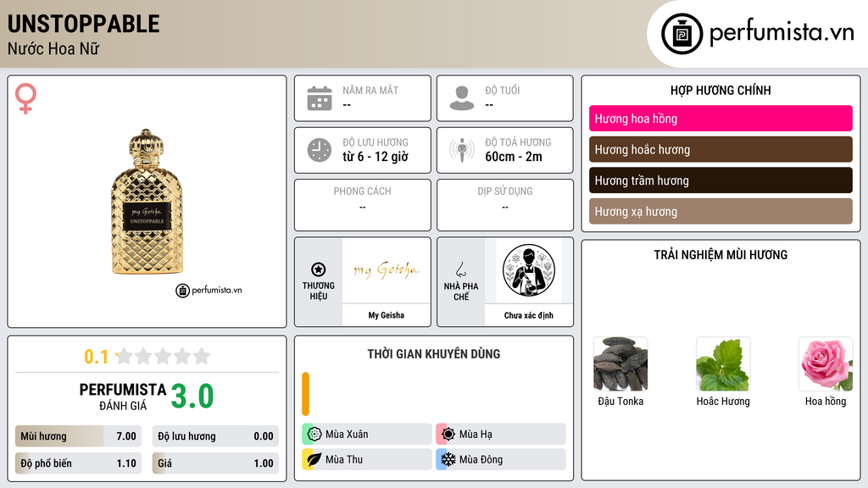Select the Mùa Đông season button
Screen dimensions: 868x488
pos(501,459)
